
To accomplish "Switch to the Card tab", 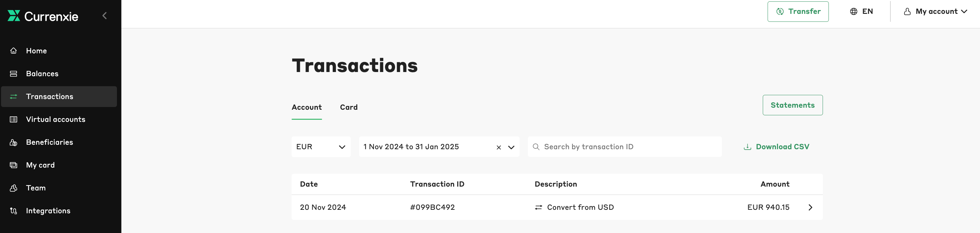I will point(348,107).
